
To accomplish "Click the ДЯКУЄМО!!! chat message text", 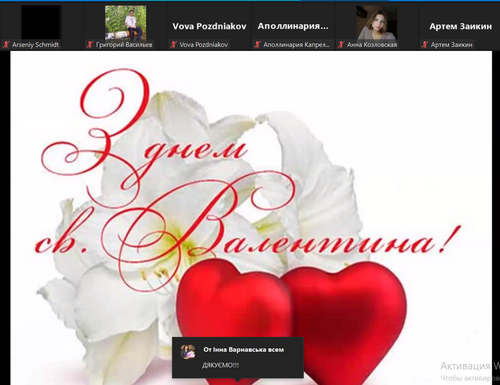I will click(221, 366).
